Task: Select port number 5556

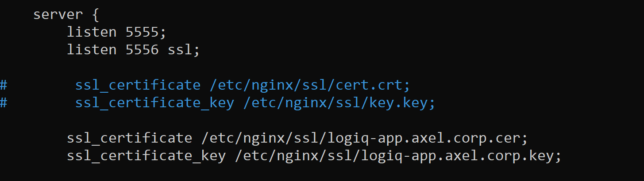Action: (141, 49)
